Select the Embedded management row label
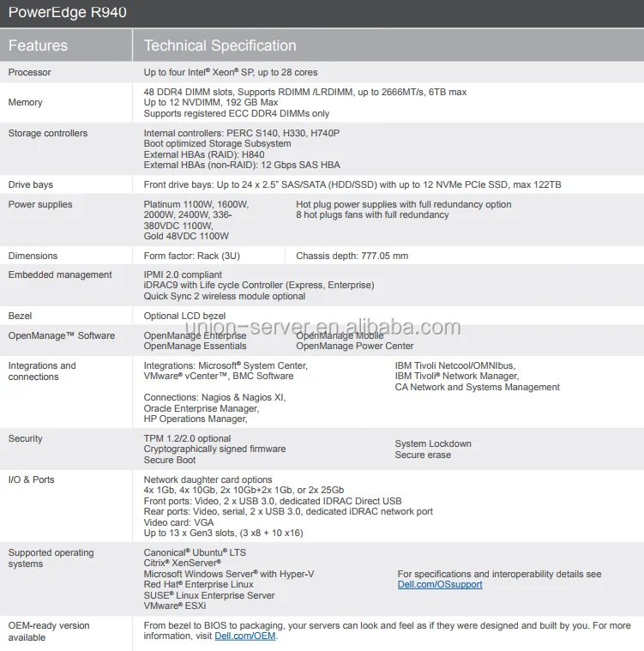Screen dimensions: 644x651 click(60, 274)
